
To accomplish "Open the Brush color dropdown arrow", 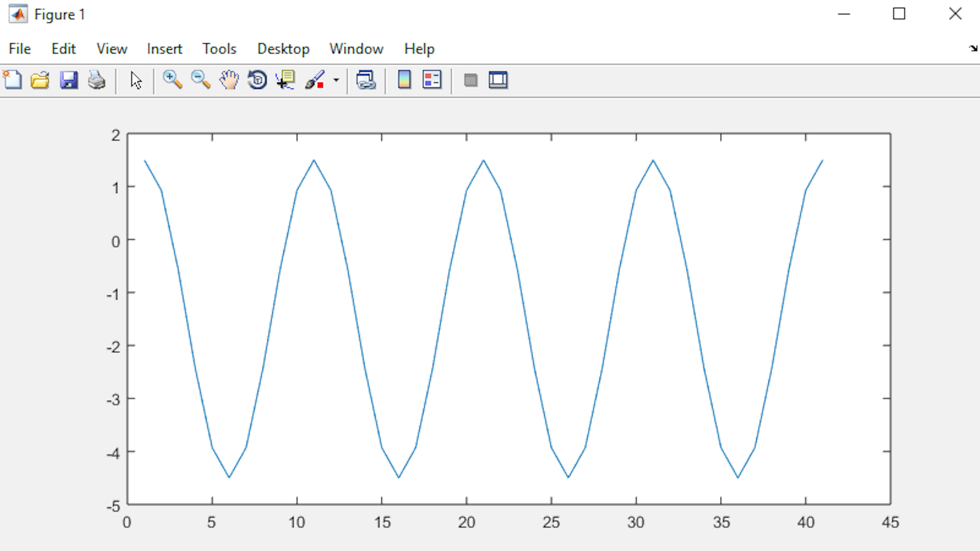I will click(x=336, y=80).
